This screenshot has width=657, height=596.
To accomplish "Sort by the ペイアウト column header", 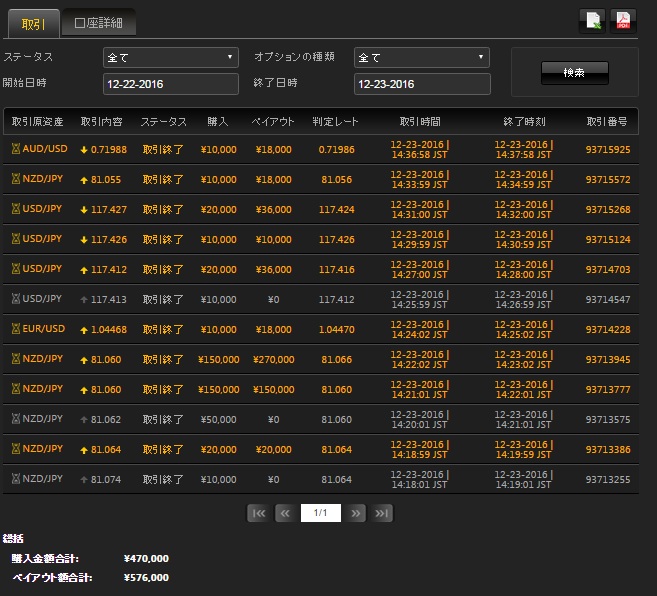I will 271,121.
